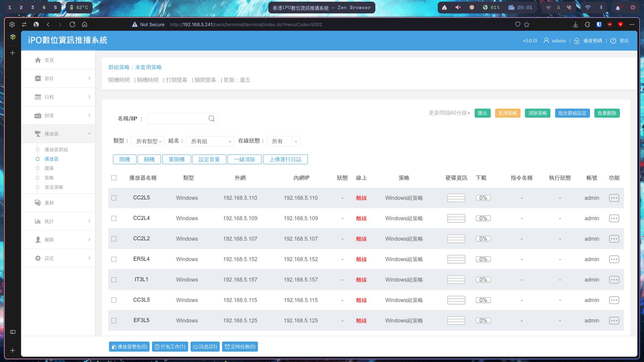Click the muted volume icon in system bar

coord(458,7)
